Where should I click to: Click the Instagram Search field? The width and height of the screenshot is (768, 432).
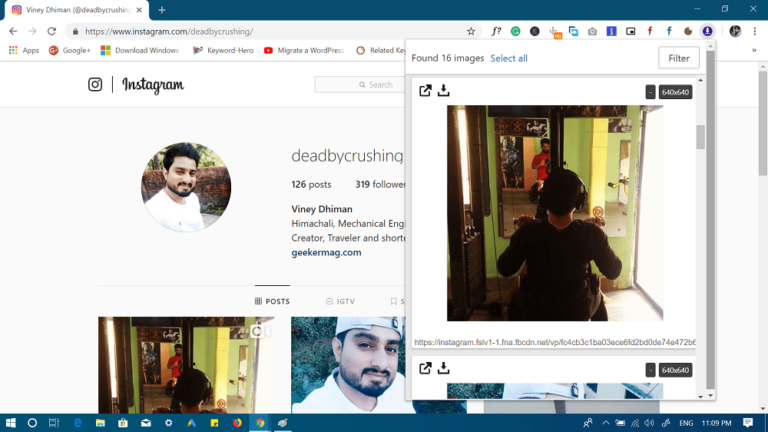click(x=360, y=85)
